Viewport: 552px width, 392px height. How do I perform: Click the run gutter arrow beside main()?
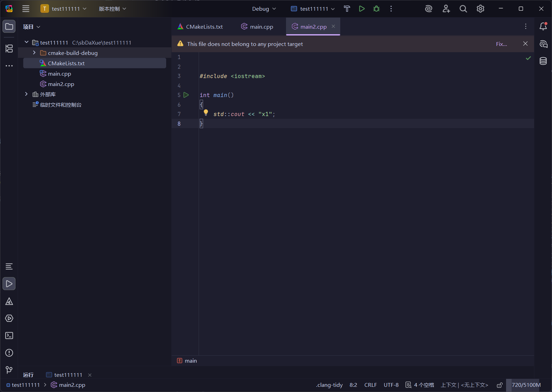click(186, 95)
